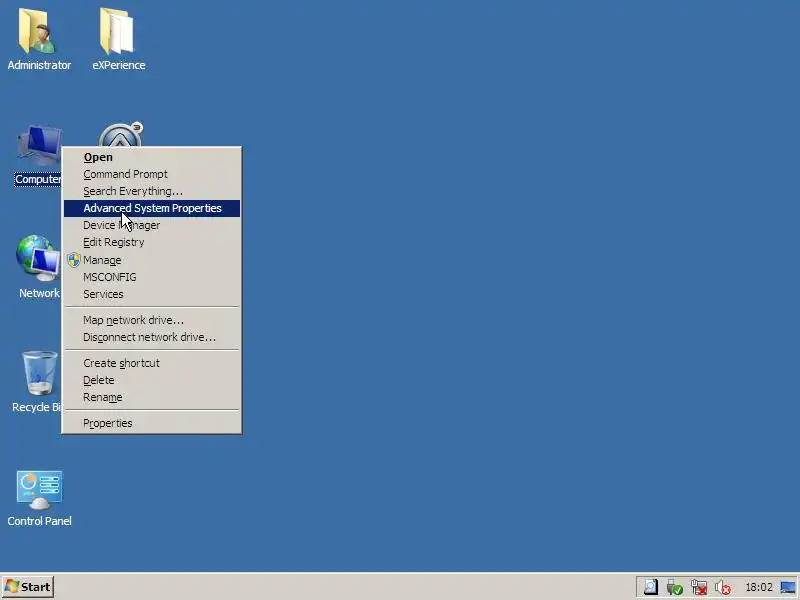Screen dimensions: 800x600
Task: Choose Rename in the context menu
Action: tap(152, 397)
